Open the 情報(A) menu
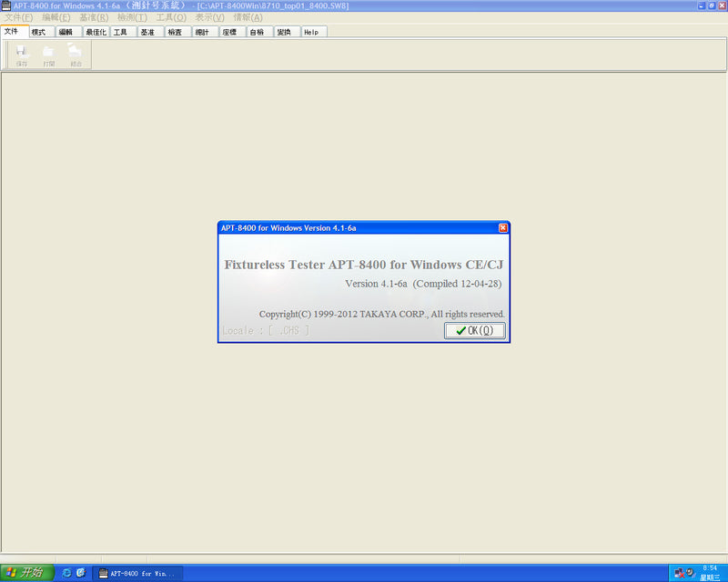 pos(248,17)
